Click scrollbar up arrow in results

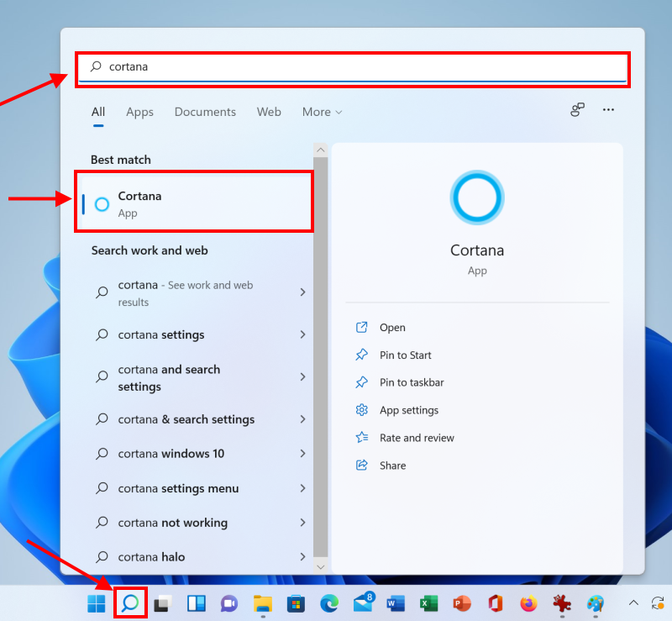[x=321, y=150]
